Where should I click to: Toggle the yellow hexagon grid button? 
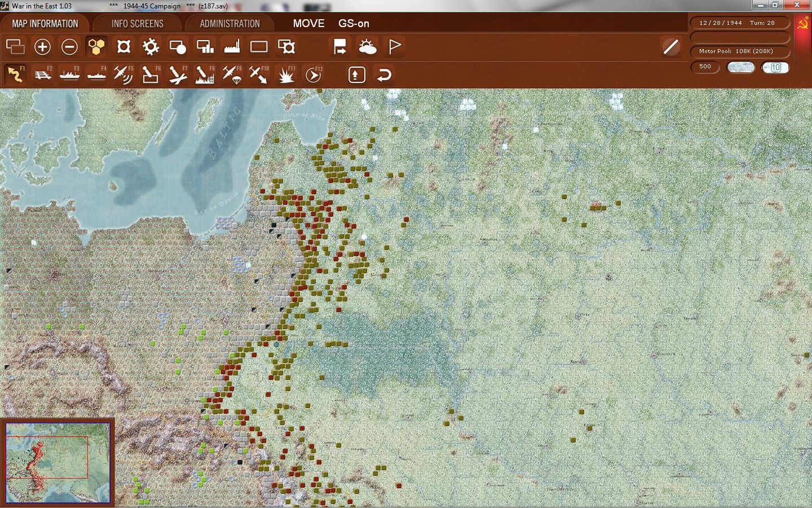coord(96,47)
